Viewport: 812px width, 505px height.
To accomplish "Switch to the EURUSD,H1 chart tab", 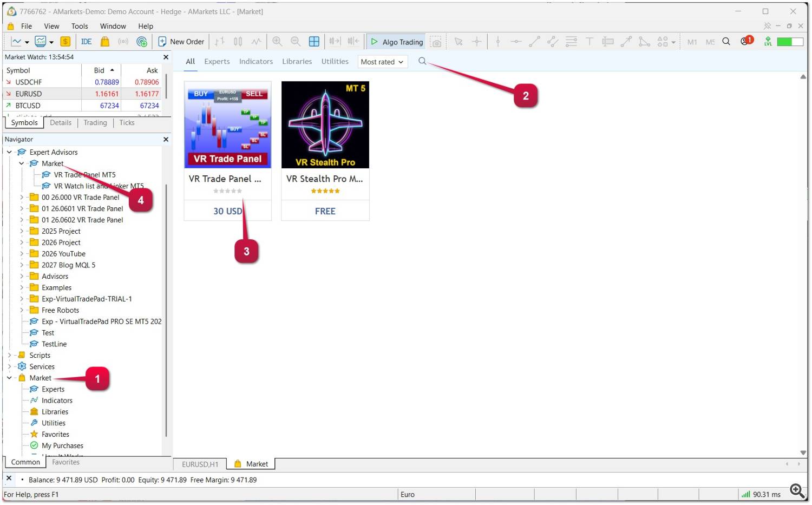I will pyautogui.click(x=200, y=464).
